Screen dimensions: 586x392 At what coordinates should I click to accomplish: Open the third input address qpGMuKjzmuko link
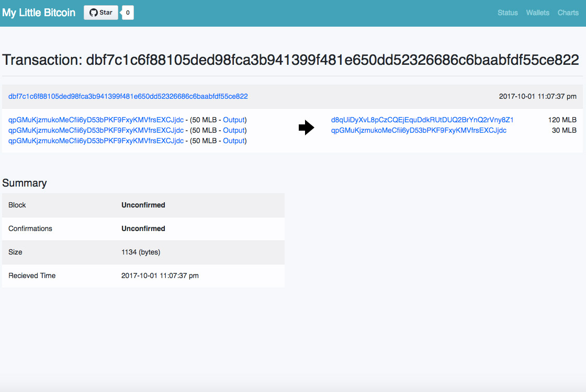pyautogui.click(x=96, y=141)
